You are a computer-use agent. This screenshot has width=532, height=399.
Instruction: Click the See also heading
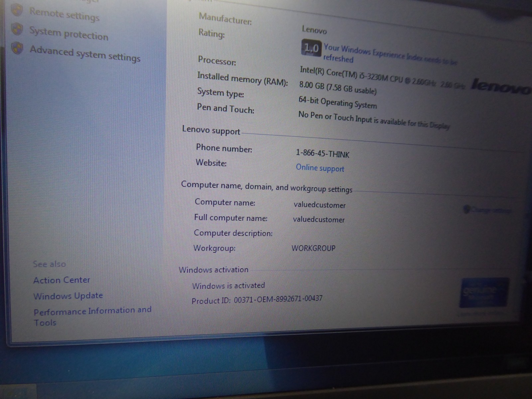pyautogui.click(x=49, y=264)
